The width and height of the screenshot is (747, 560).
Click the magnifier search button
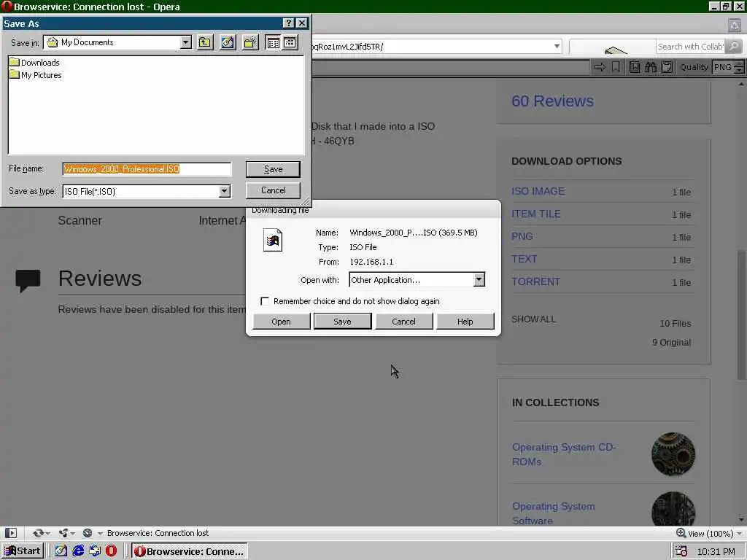click(x=734, y=46)
